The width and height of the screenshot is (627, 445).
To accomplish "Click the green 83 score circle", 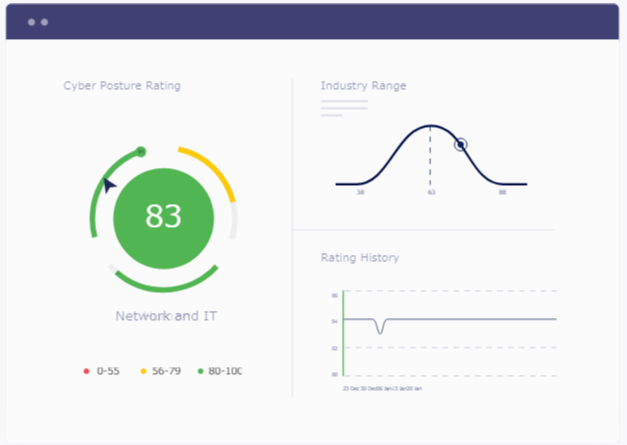I will 164,218.
